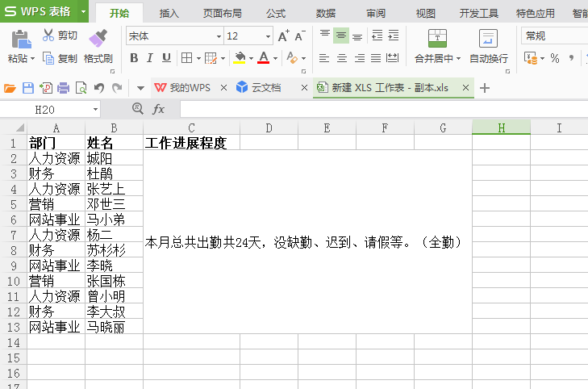The height and width of the screenshot is (389, 588).
Task: Toggle underline formatting (U)
Action: (x=166, y=58)
